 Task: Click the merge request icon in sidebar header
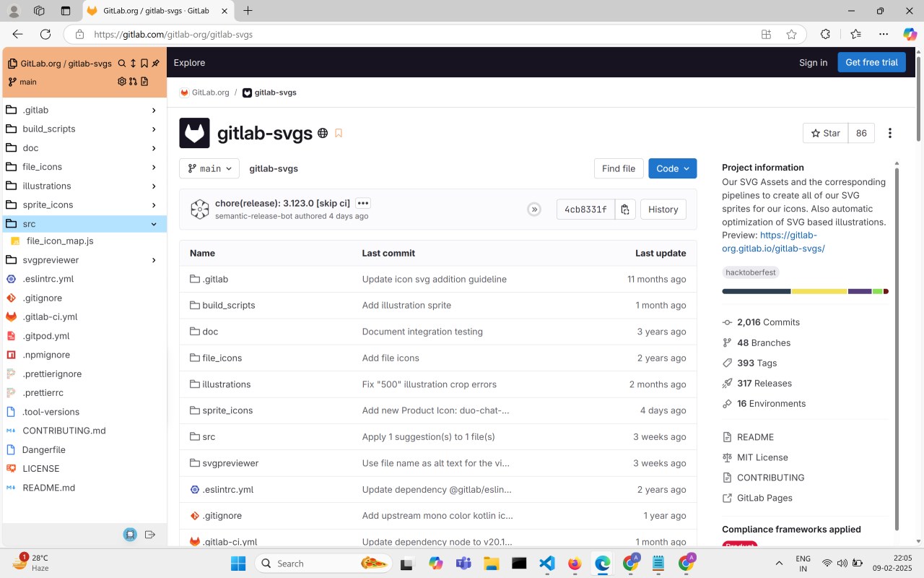(x=133, y=82)
